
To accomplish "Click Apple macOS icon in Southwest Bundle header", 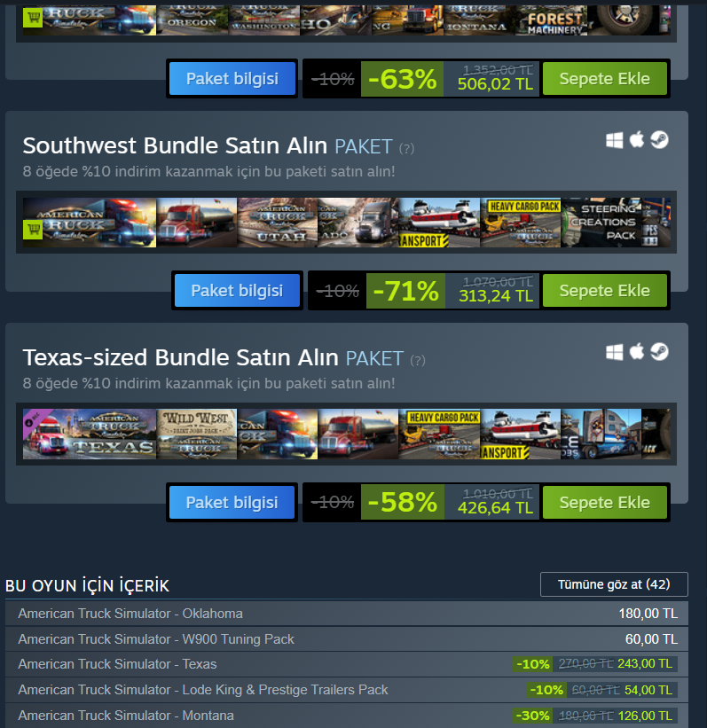I will [x=636, y=139].
